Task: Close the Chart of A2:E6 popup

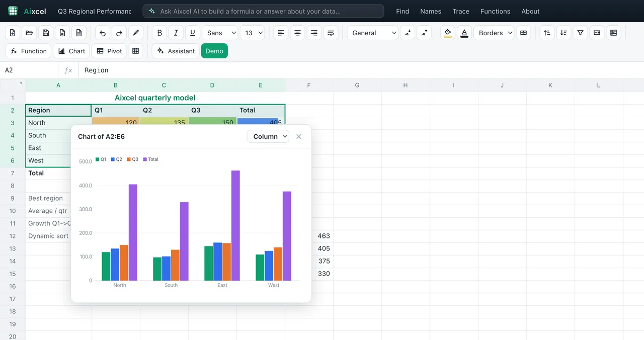Action: point(299,136)
